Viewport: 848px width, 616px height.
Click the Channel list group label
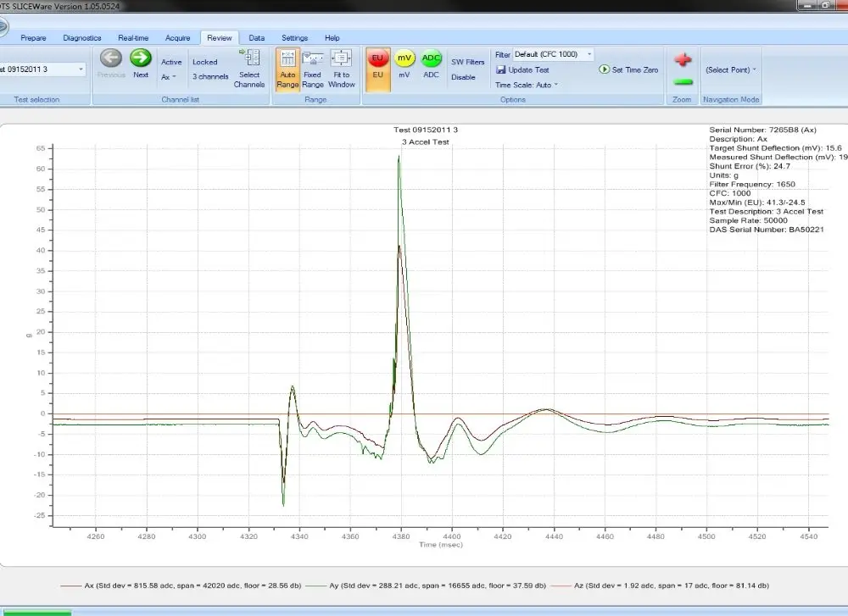(x=180, y=99)
